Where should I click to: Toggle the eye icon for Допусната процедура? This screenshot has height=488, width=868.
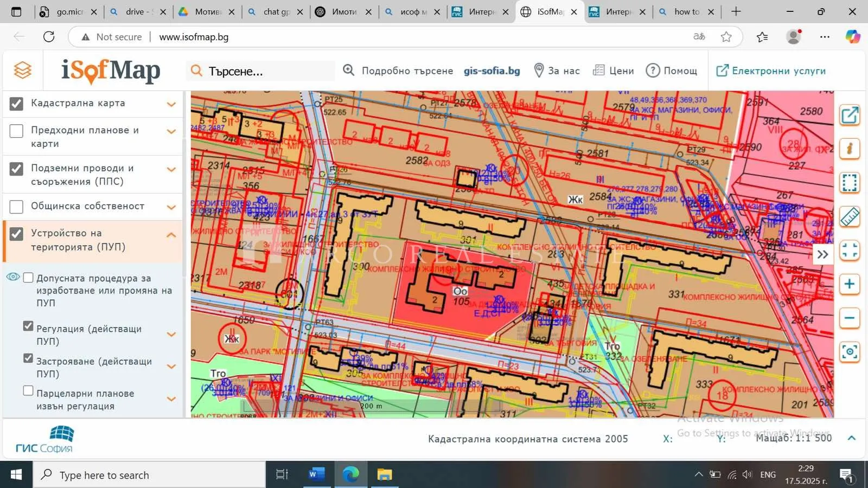pos(12,277)
